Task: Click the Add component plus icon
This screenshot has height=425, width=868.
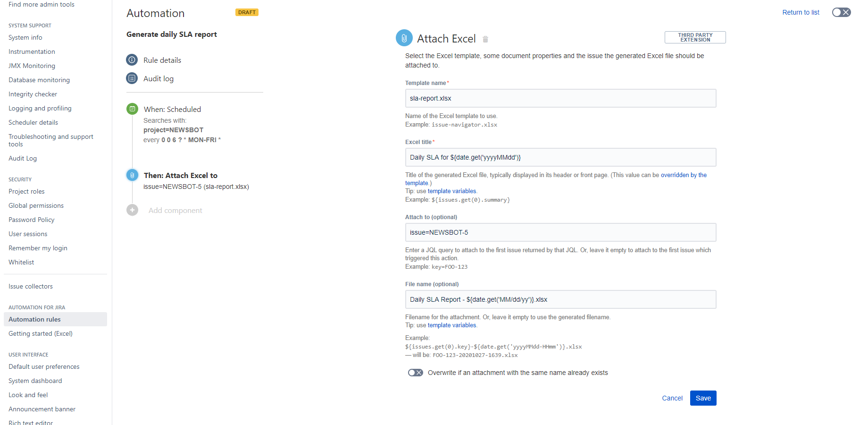Action: (x=133, y=210)
